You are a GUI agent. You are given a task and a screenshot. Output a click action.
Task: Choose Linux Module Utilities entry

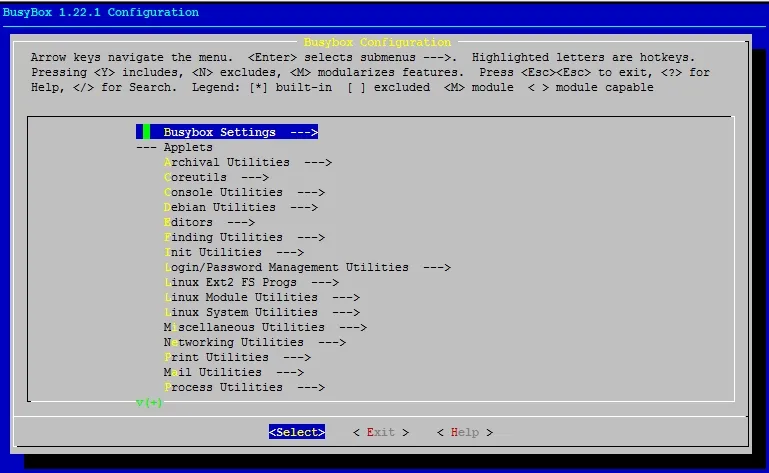[x=262, y=297]
